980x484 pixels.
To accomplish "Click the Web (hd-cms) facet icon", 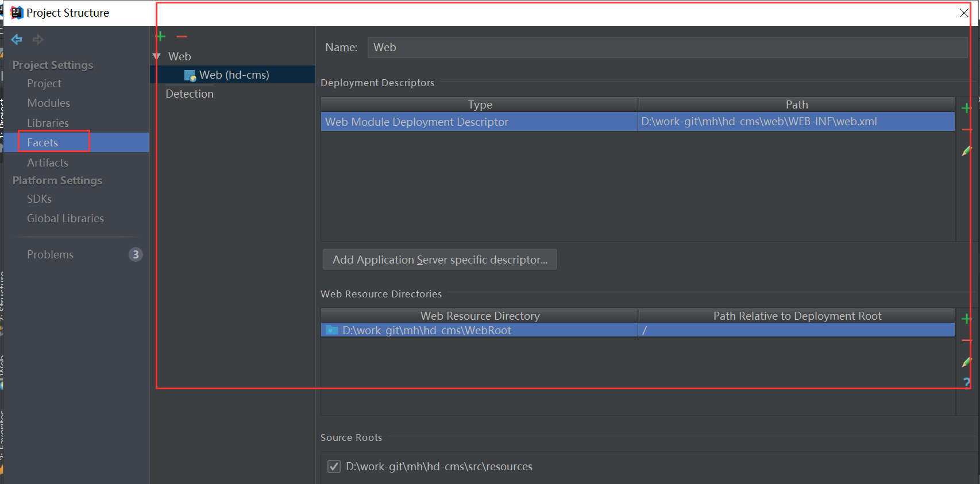I will click(x=190, y=75).
